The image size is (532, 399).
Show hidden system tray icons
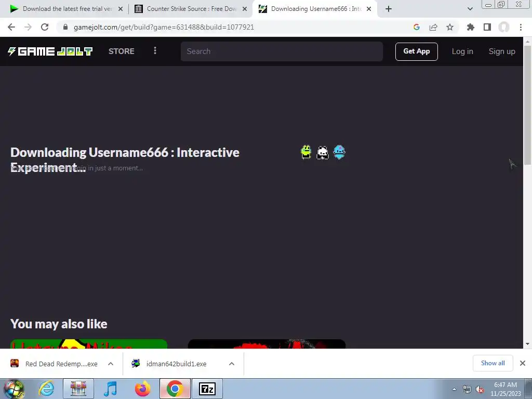pyautogui.click(x=454, y=389)
